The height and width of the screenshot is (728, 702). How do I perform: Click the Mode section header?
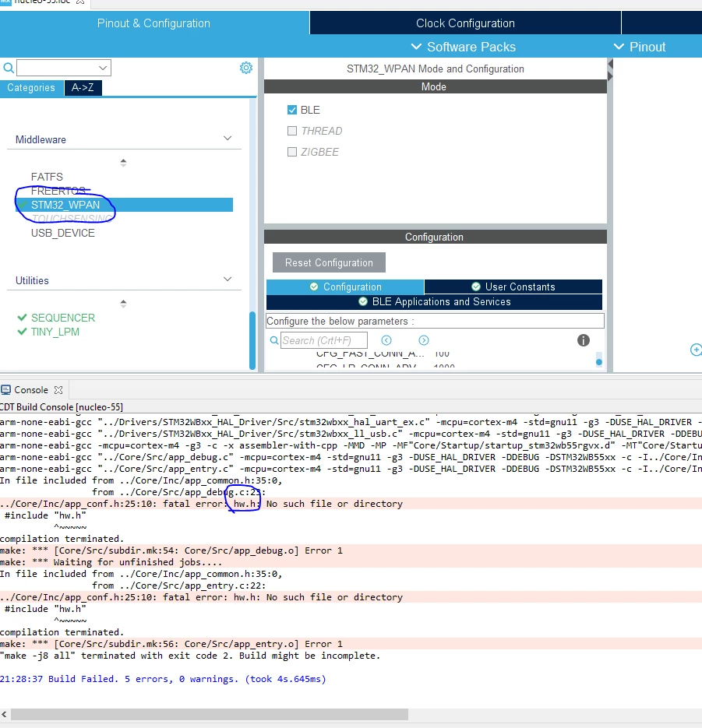click(436, 87)
